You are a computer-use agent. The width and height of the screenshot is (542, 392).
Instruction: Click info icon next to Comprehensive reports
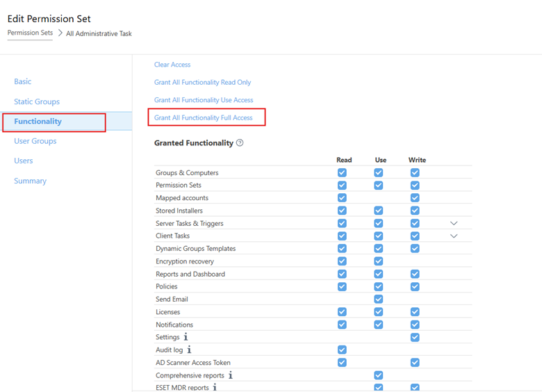pos(231,375)
